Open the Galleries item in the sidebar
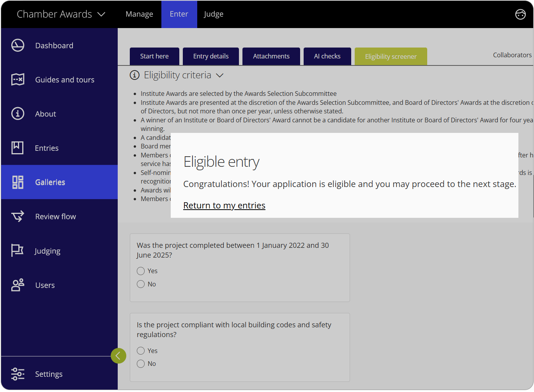 [x=50, y=182]
